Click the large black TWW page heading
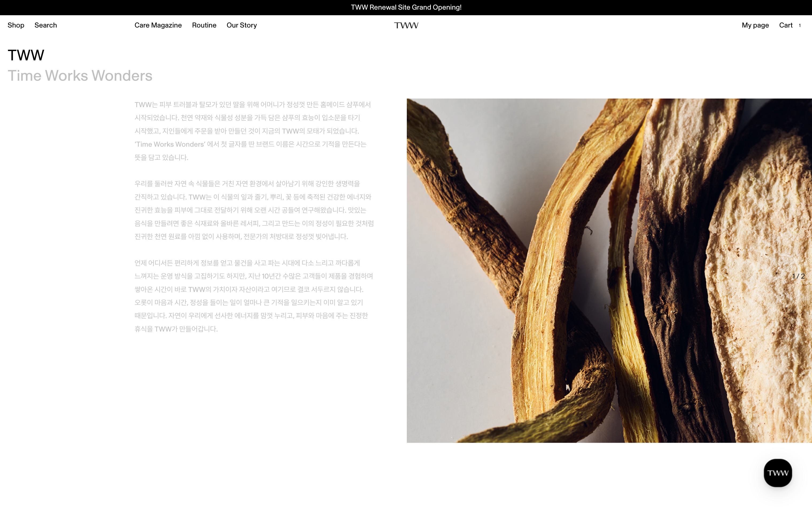Screen dimensions: 812x507 pos(26,55)
